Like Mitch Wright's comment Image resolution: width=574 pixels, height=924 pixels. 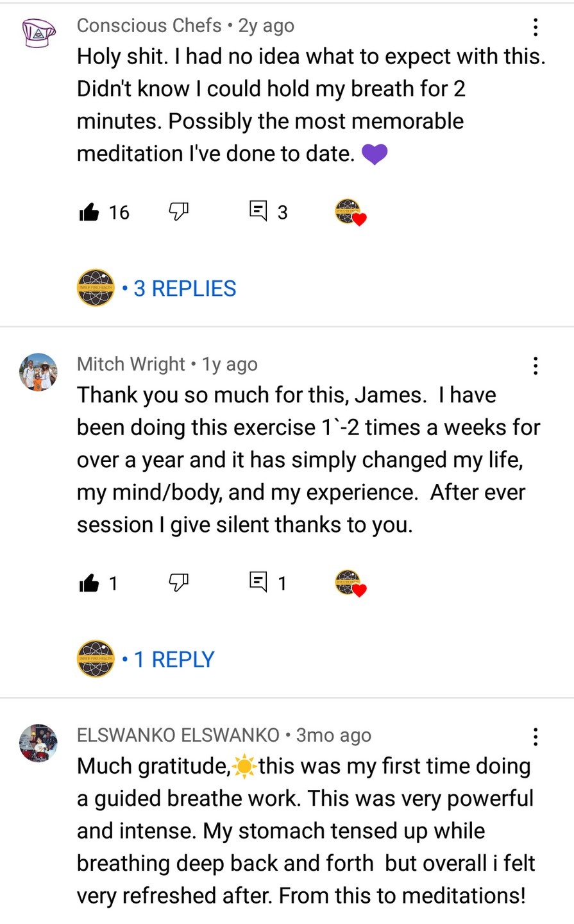click(x=89, y=583)
